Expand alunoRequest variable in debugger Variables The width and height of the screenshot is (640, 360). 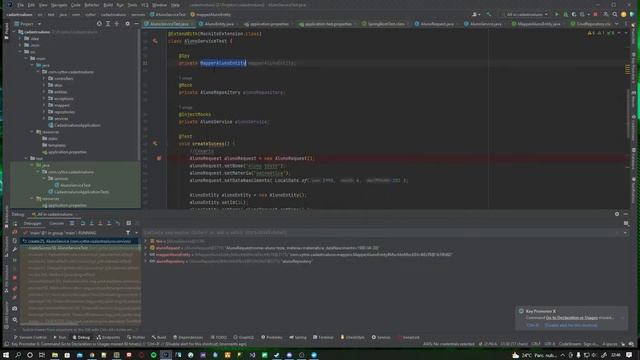pyautogui.click(x=146, y=248)
